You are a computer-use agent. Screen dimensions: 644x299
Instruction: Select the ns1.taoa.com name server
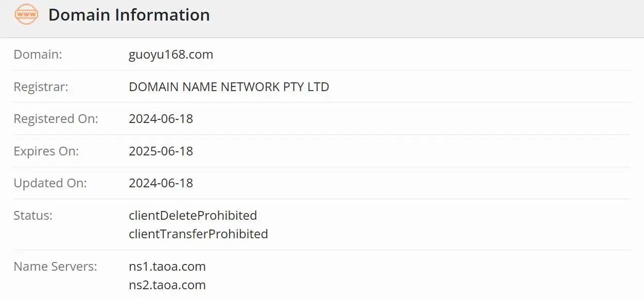(x=167, y=267)
